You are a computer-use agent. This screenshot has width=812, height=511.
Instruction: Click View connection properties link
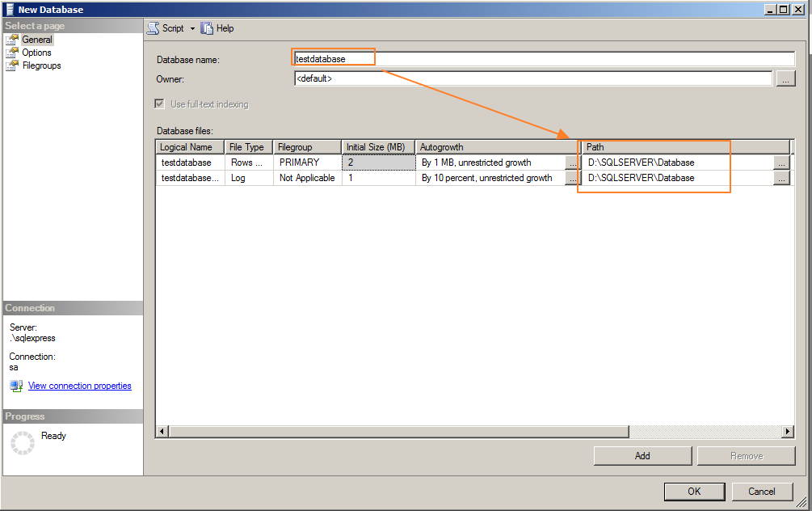(x=79, y=386)
